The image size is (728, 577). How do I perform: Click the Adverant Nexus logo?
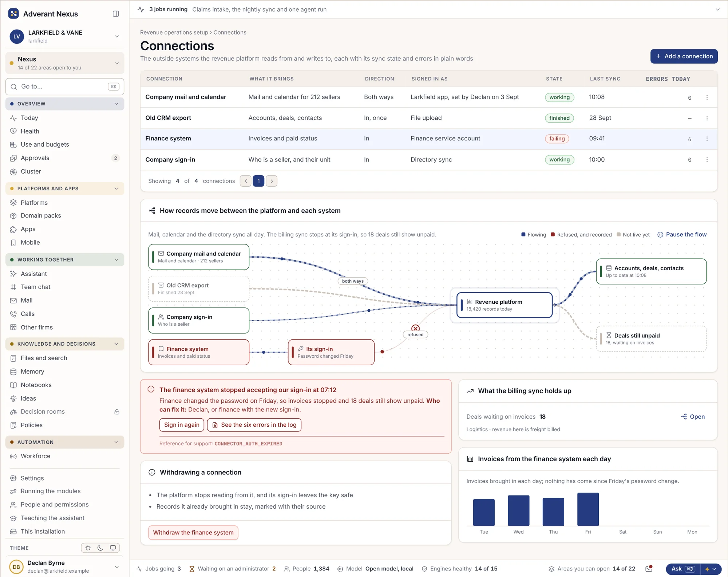point(13,14)
